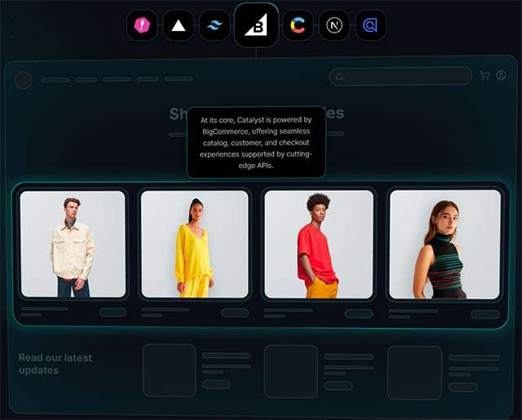The height and width of the screenshot is (420, 522).
Task: Click the Tailwind CSS wave icon
Action: [x=215, y=25]
